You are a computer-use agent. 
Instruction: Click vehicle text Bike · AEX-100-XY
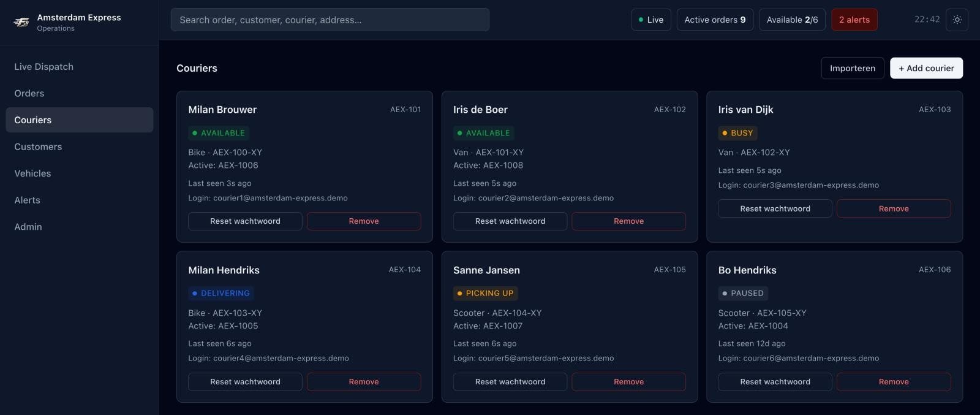[225, 153]
